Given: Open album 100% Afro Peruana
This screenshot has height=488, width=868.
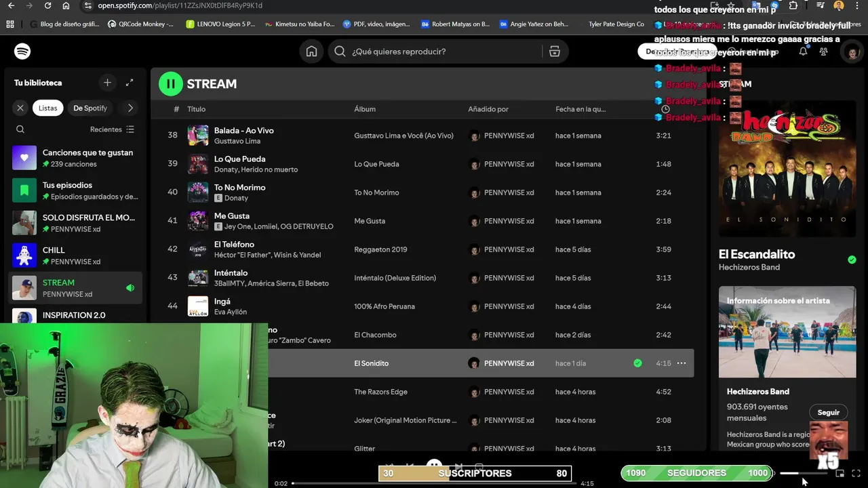Looking at the screenshot, I should pos(384,306).
